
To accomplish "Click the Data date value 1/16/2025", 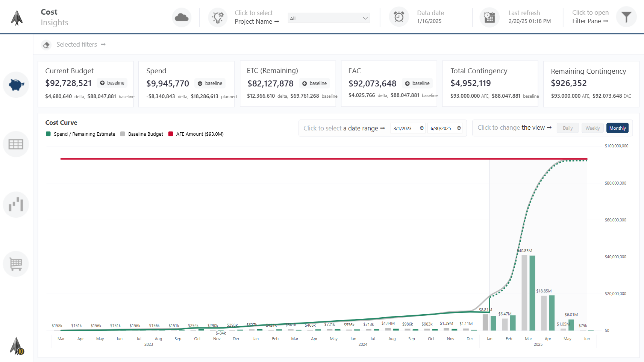I will (x=429, y=21).
